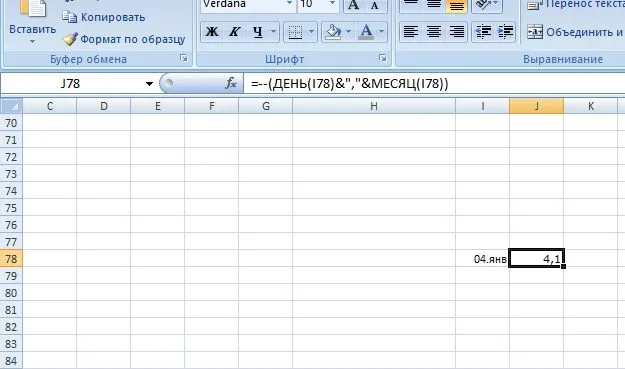
Task: Select column I header
Action: pos(482,106)
